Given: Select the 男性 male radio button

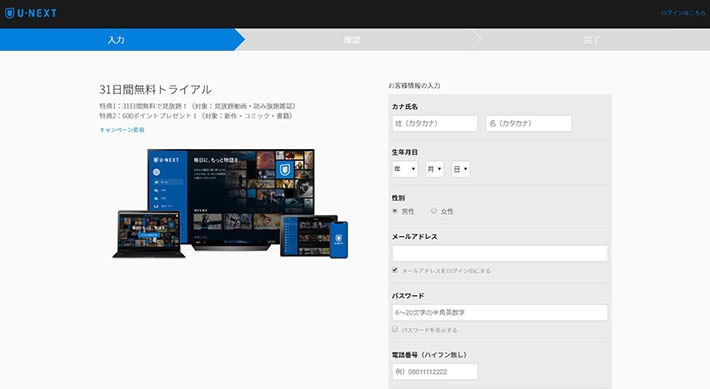Looking at the screenshot, I should (x=395, y=211).
